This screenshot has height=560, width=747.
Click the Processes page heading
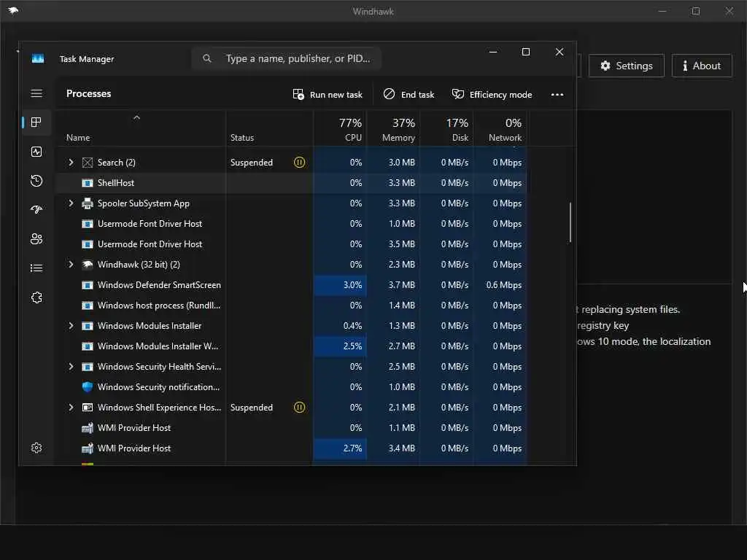click(x=88, y=93)
